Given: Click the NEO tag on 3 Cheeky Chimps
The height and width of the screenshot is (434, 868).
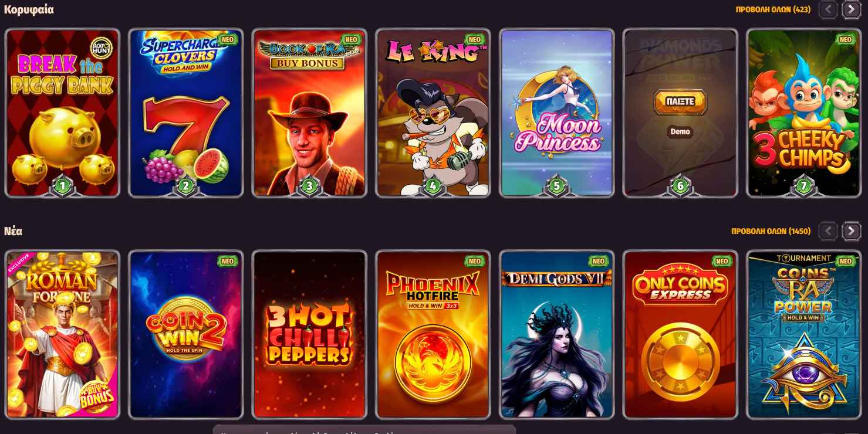Looking at the screenshot, I should coord(846,40).
